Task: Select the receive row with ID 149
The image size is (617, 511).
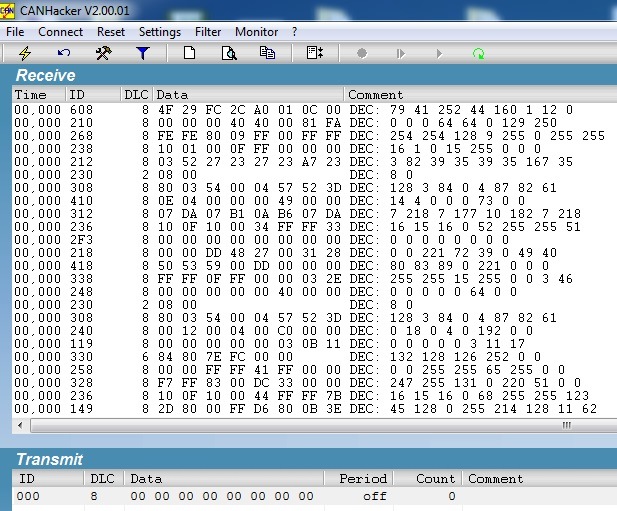Action: (314, 409)
